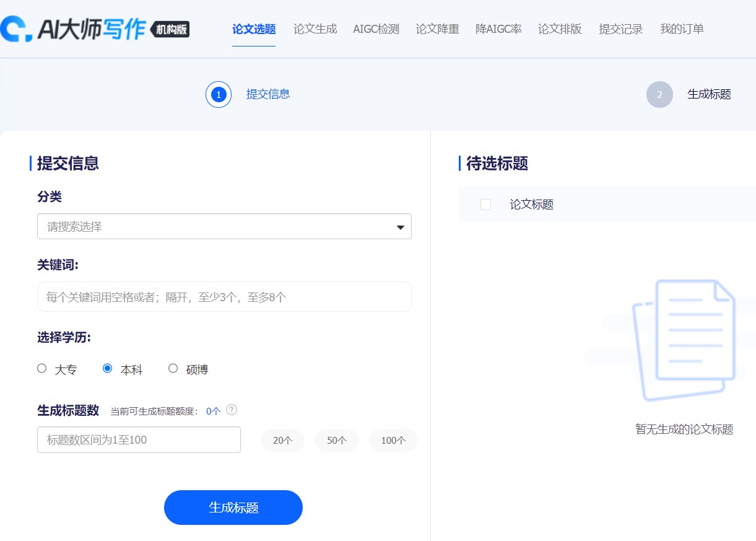Check the 论文标题 select-all checkbox
The image size is (756, 541).
[486, 205]
